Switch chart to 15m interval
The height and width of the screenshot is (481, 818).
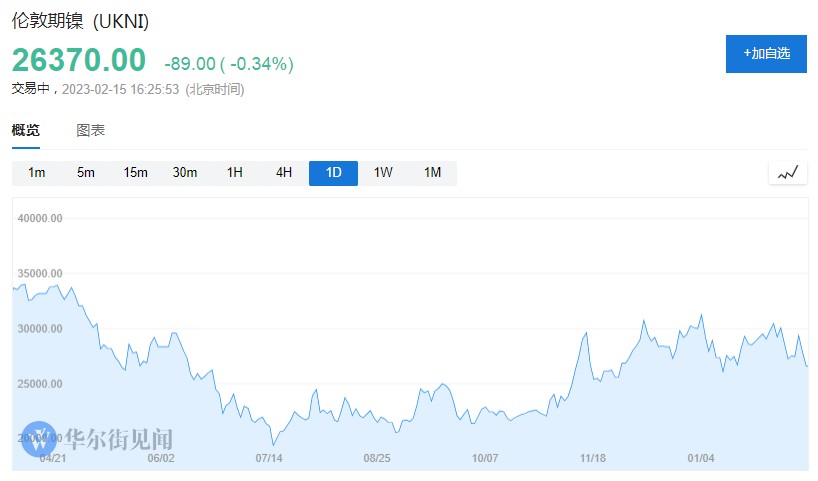coord(135,173)
